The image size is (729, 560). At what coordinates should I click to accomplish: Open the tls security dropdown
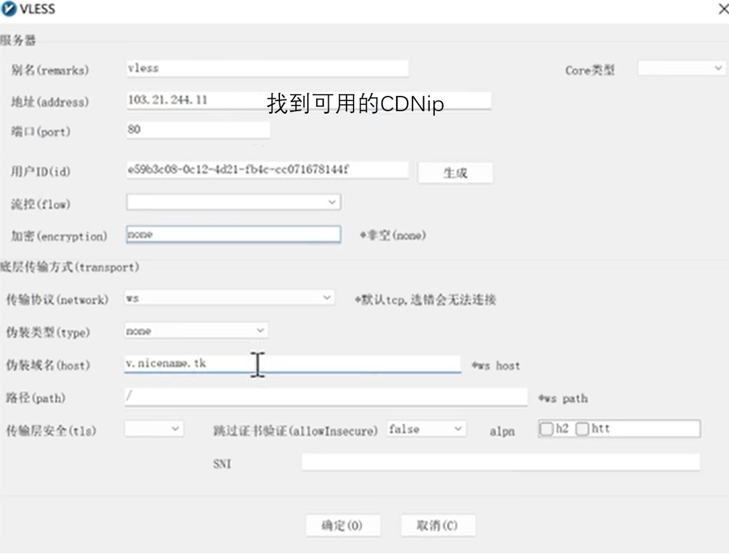coord(153,429)
